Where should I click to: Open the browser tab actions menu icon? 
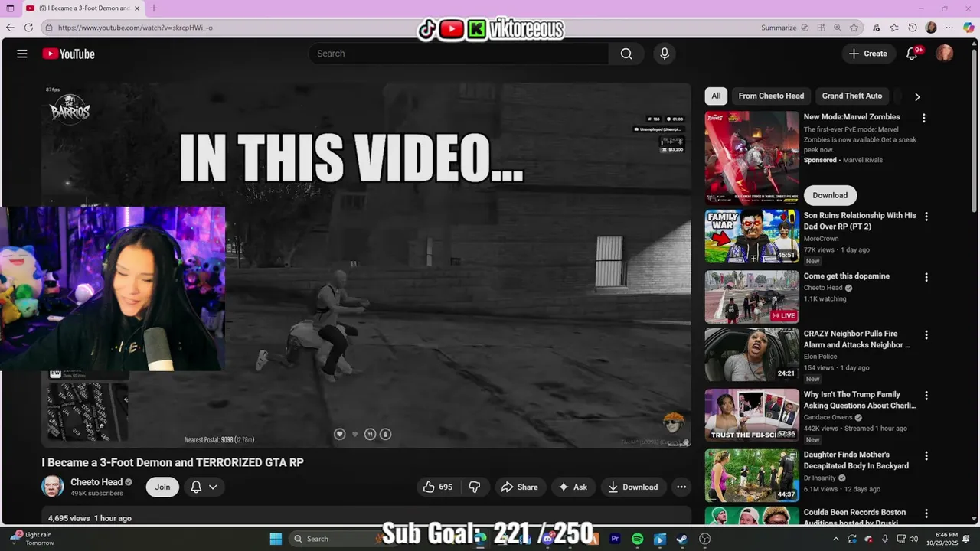click(x=10, y=8)
